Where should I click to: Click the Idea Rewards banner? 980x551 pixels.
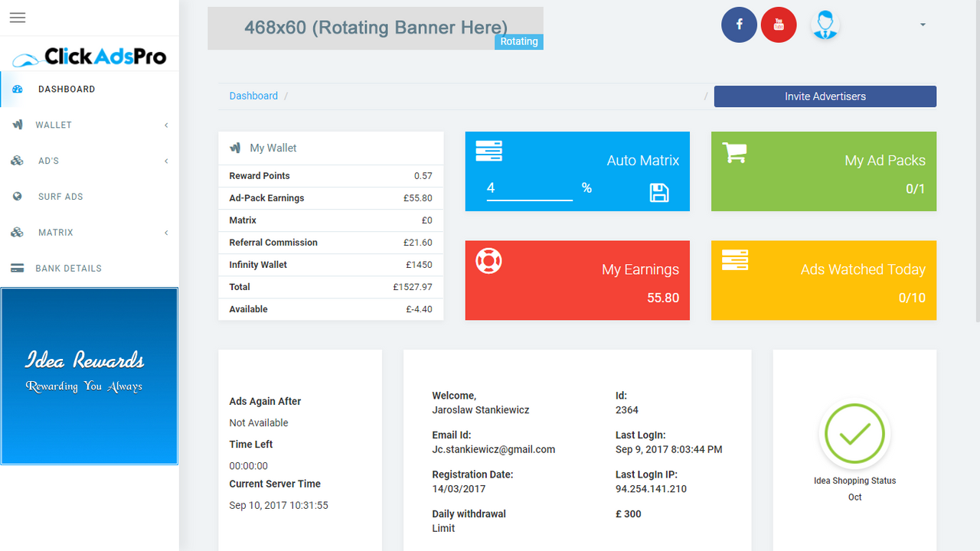(90, 376)
